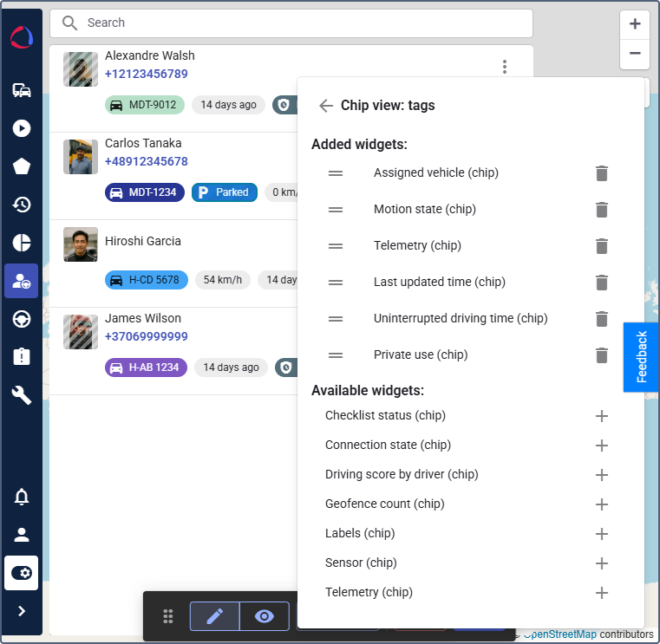Open the maintenance wrench sidebar icon
Viewport: 660px width, 644px height.
(22, 395)
